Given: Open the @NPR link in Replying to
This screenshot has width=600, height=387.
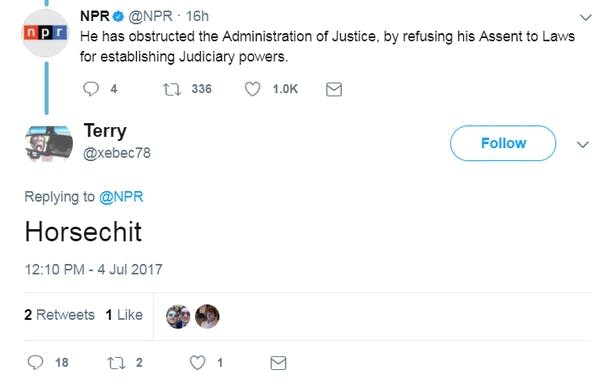Looking at the screenshot, I should (121, 197).
